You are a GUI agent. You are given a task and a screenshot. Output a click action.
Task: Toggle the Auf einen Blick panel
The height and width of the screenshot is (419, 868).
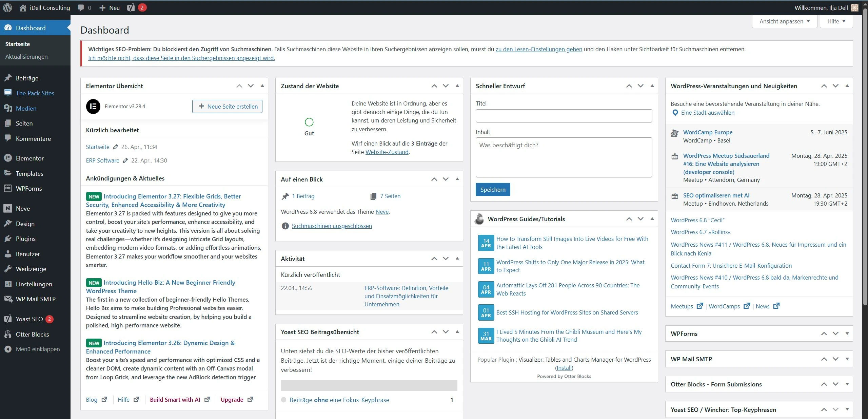(x=457, y=179)
